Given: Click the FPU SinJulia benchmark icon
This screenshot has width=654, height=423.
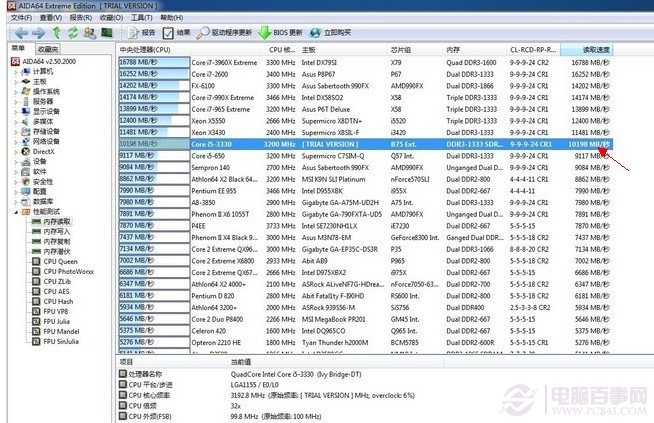Looking at the screenshot, I should click(37, 342).
